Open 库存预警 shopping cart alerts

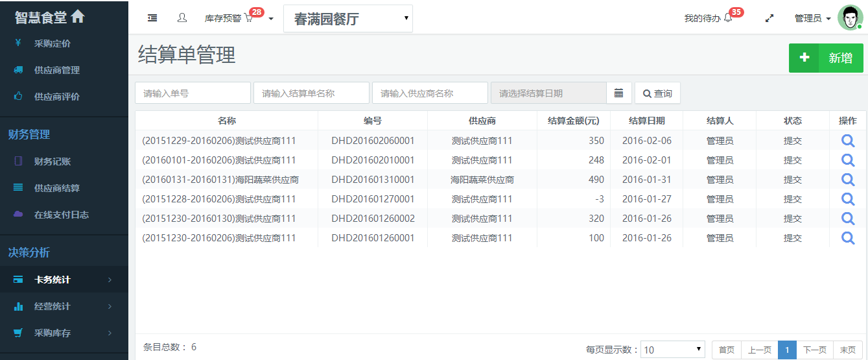(248, 19)
